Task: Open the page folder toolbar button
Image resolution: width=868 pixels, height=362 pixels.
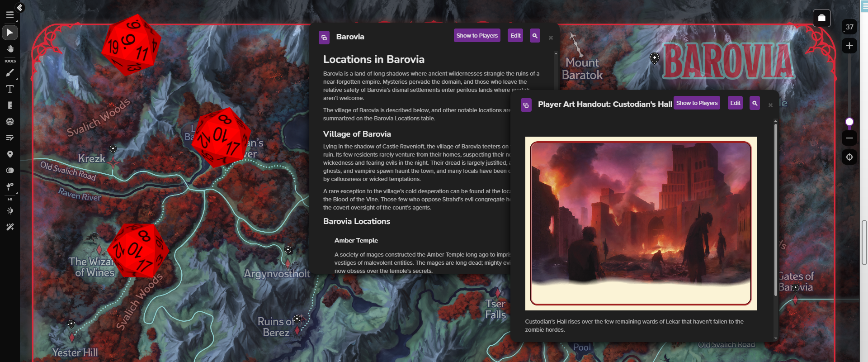Action: [x=821, y=18]
